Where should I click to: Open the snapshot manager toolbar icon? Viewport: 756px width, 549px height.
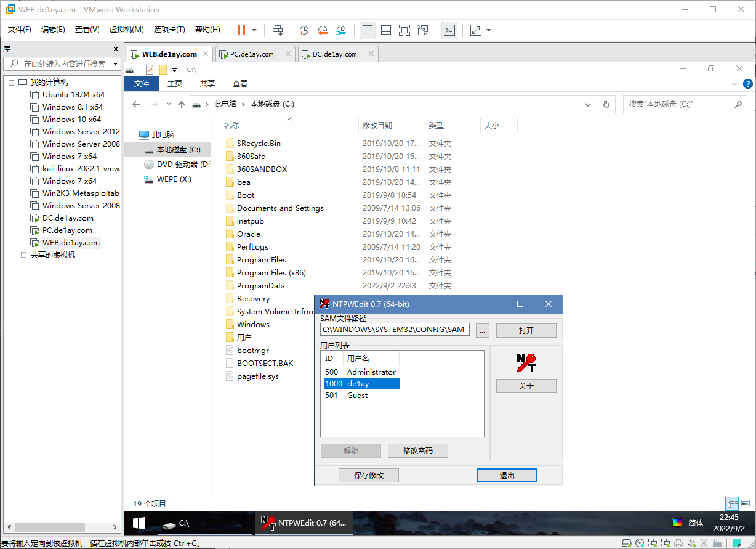pyautogui.click(x=341, y=30)
